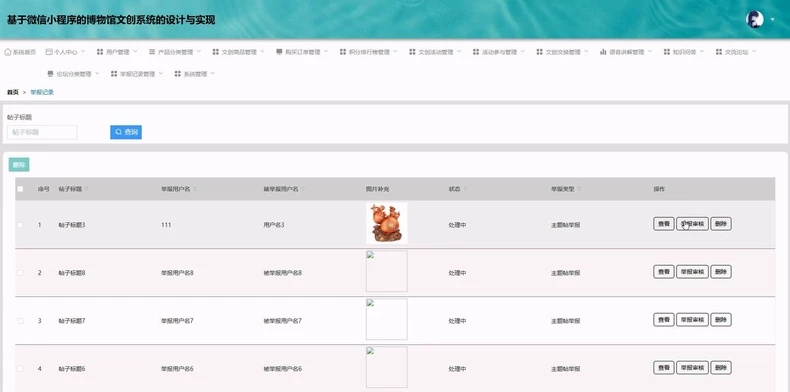Click the cell text 帖子标题3

pos(72,225)
